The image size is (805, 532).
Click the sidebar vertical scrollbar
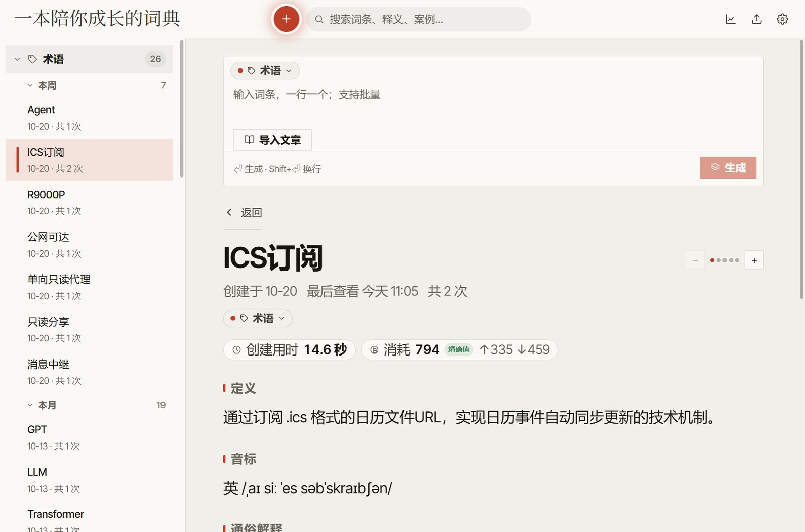click(182, 109)
